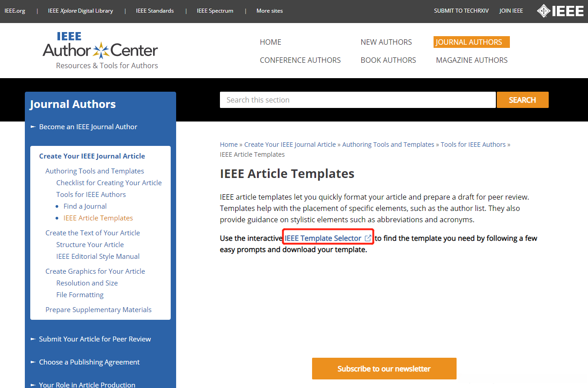Screen dimensions: 588x388
Task: Click SUBMIT TO TECHRXIV link
Action: click(462, 11)
